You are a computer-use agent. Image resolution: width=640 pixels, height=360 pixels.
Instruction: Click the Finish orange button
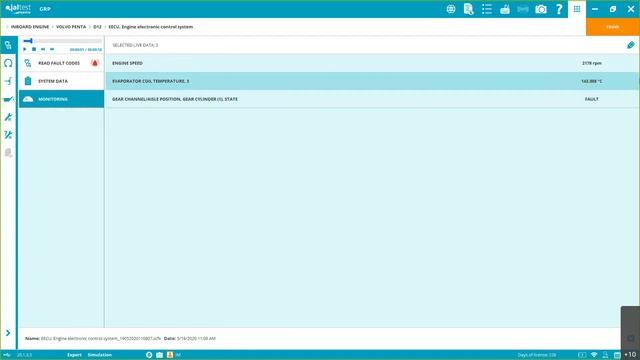tap(613, 27)
